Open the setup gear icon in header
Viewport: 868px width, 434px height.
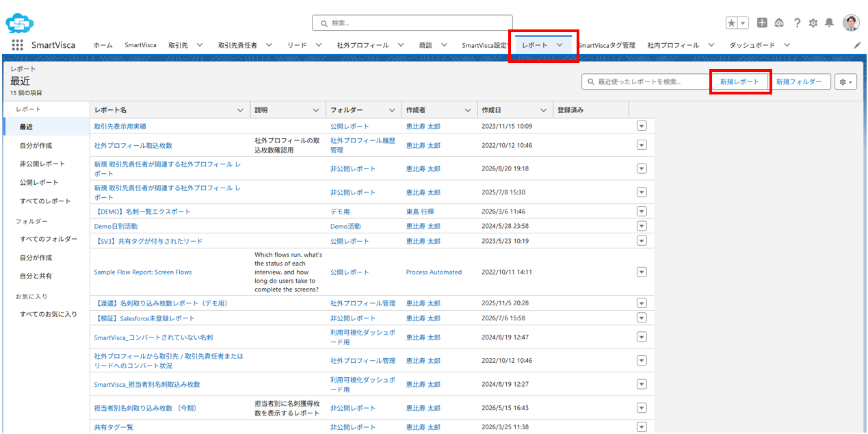point(813,23)
